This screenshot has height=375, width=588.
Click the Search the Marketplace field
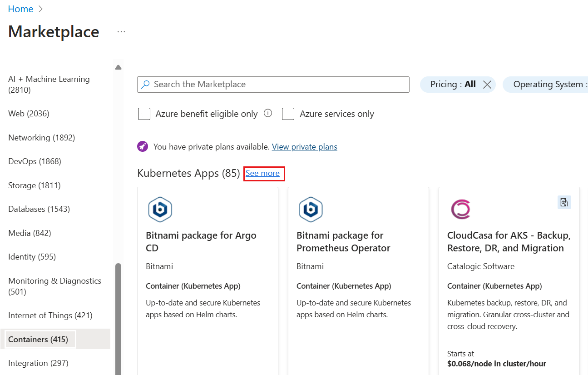(x=273, y=85)
